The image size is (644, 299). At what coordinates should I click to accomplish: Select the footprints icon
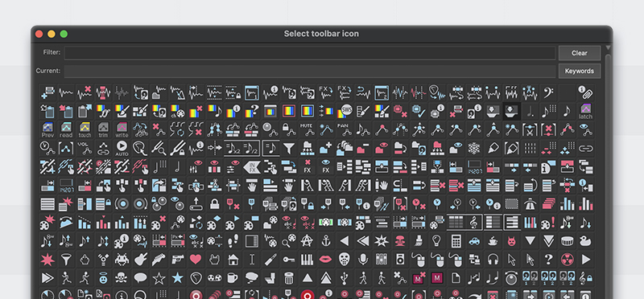233,241
